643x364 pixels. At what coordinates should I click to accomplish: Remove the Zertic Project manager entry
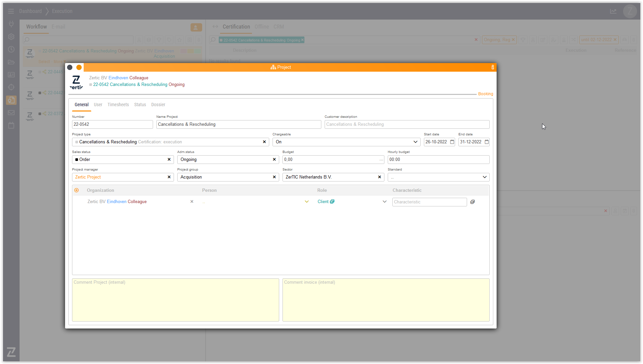coord(169,177)
